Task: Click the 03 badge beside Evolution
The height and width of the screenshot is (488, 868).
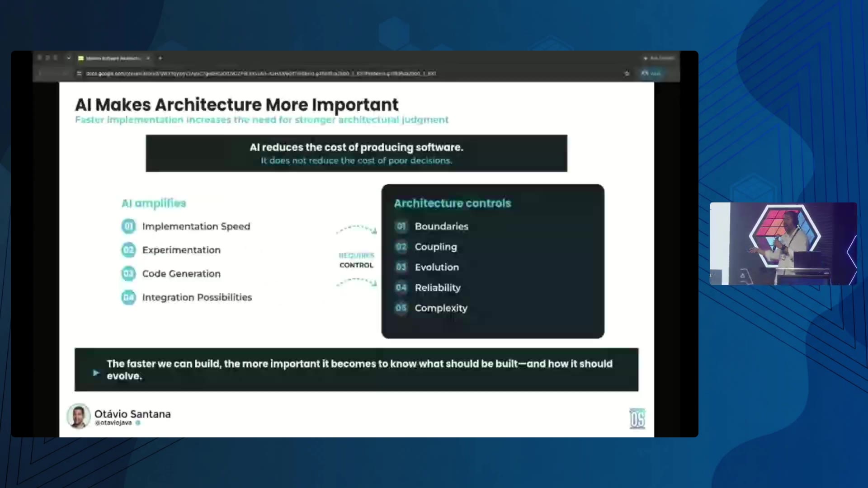Action: coord(401,267)
